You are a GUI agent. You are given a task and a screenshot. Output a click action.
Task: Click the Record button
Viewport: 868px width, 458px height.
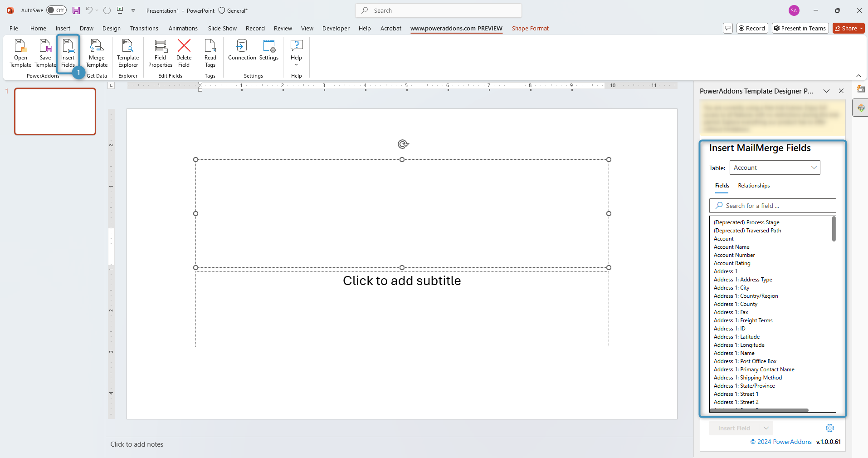click(752, 28)
